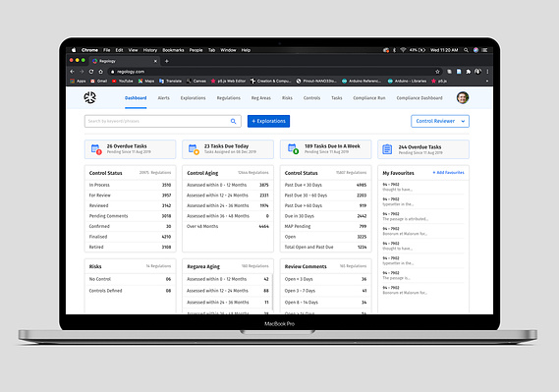Click the 244 Overdue Tasks clipboard icon
Viewport: 559px width, 392px height.
coord(387,149)
